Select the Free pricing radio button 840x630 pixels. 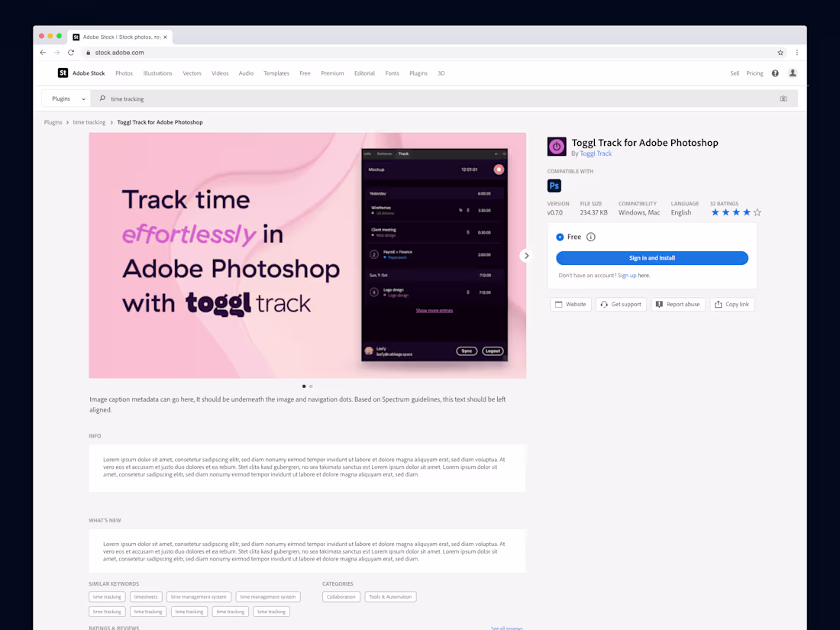click(x=560, y=237)
